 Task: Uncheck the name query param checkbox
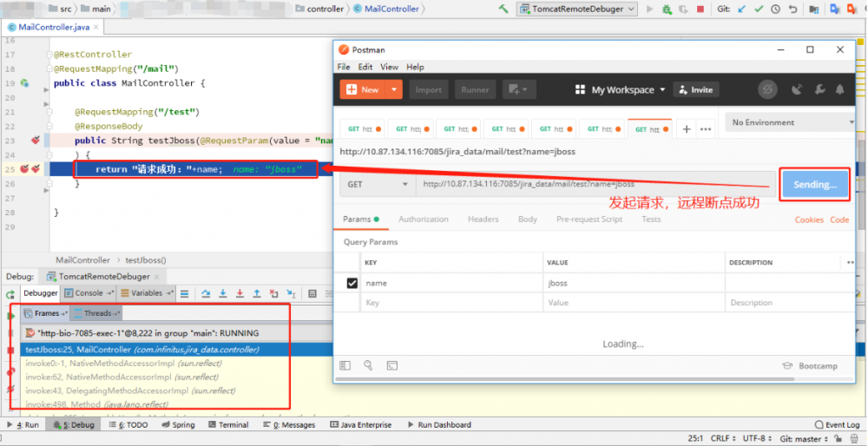click(352, 284)
